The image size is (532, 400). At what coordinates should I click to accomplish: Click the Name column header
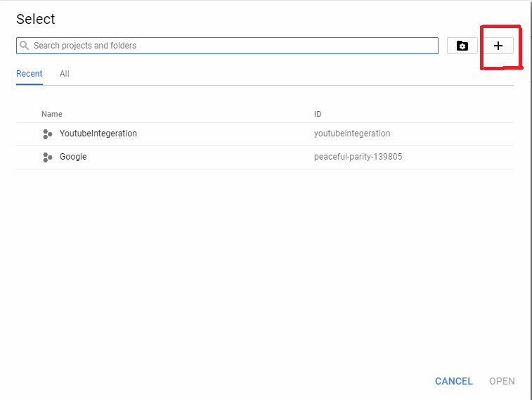coord(51,114)
